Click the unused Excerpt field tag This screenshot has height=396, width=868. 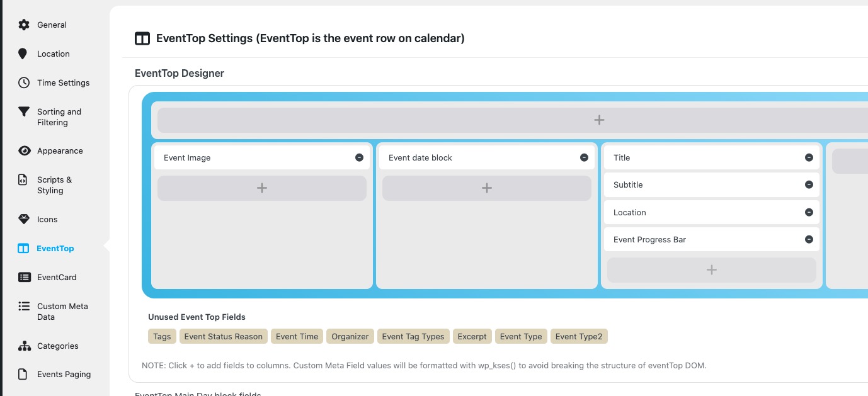[x=472, y=336]
